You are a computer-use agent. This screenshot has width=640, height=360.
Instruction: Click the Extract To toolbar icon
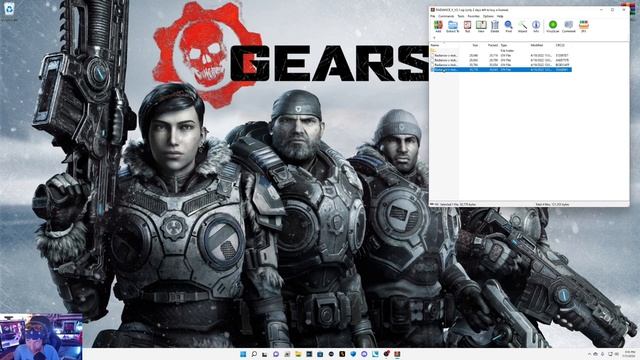click(x=452, y=27)
